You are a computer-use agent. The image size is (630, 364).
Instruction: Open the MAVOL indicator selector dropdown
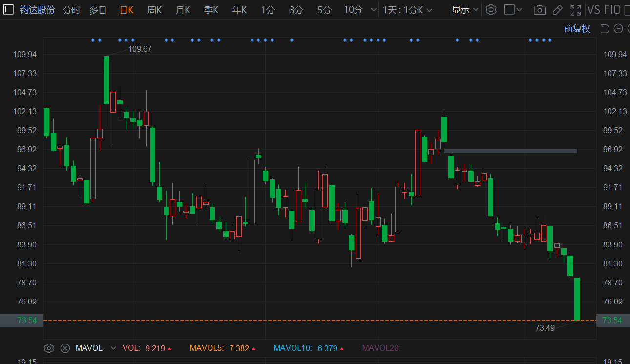[x=113, y=348]
